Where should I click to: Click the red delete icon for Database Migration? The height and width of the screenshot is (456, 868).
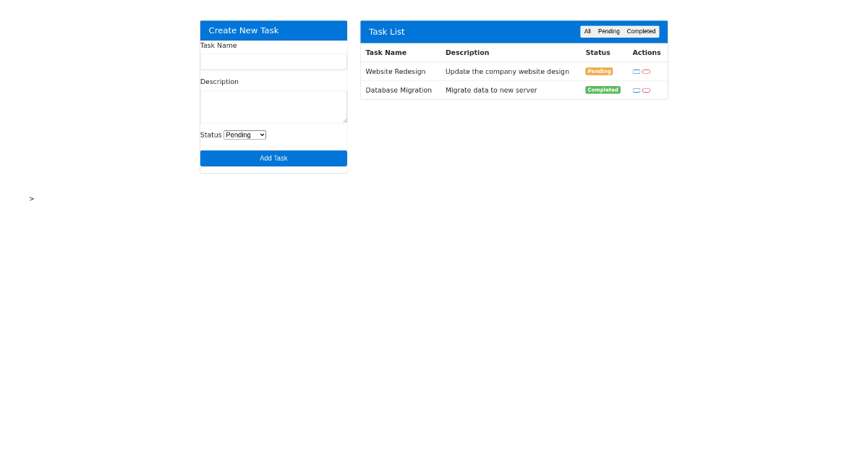click(646, 90)
